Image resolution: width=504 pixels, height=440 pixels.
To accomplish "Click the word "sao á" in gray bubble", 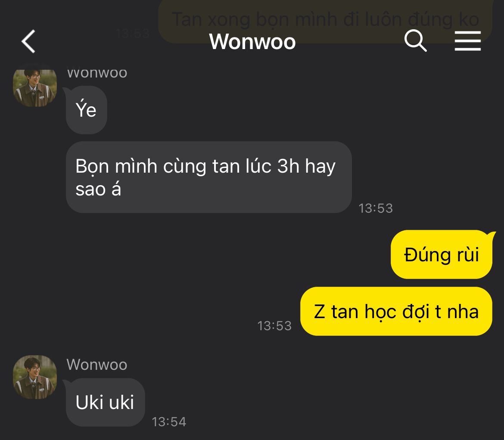I will tap(98, 189).
